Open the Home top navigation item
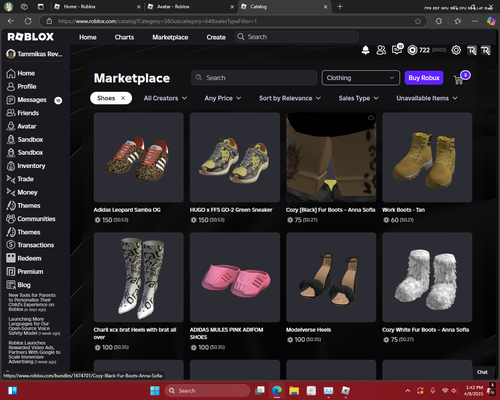Screen dimensions: 500x400 [88, 37]
